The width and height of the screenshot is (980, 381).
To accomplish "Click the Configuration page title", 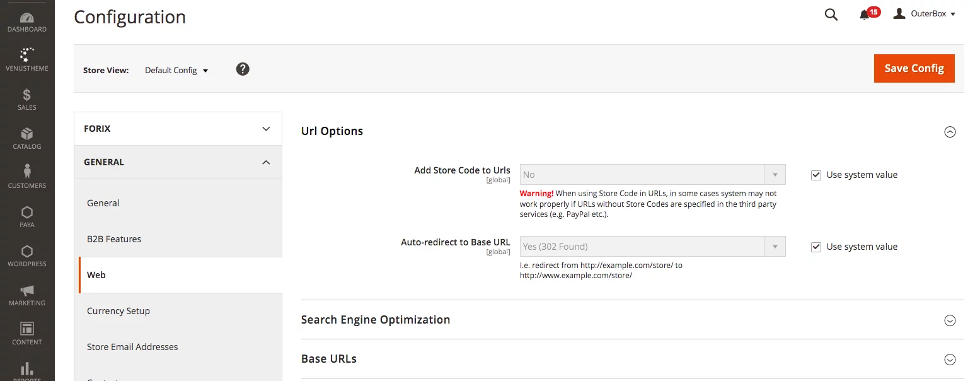I will (x=130, y=17).
